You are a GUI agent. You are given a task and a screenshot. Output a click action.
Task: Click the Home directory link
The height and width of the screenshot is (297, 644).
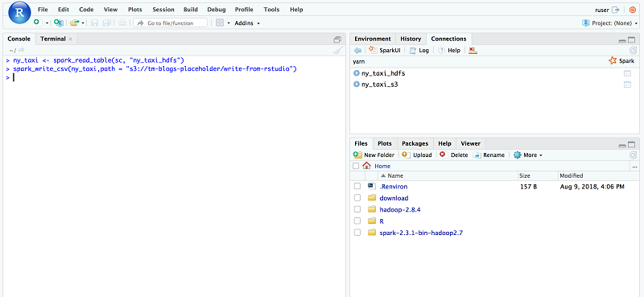(382, 166)
